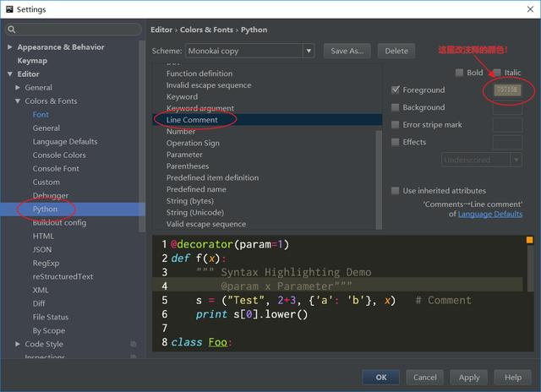541x392 pixels.
Task: Click the search magnifier icon
Action: 11,30
